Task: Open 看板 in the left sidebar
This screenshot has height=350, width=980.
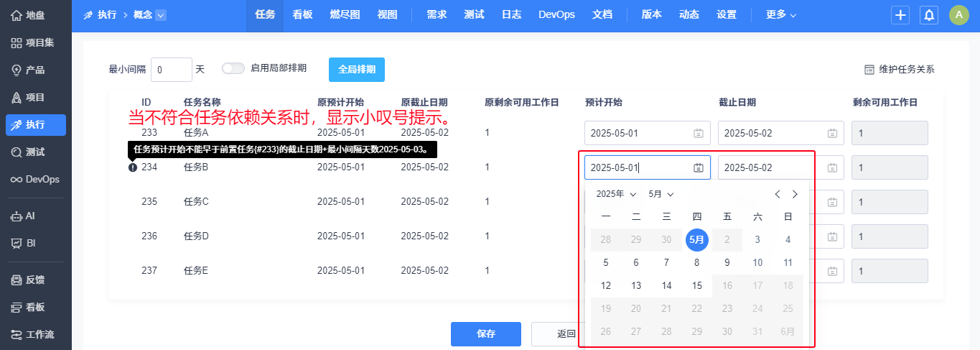Action: (36, 307)
